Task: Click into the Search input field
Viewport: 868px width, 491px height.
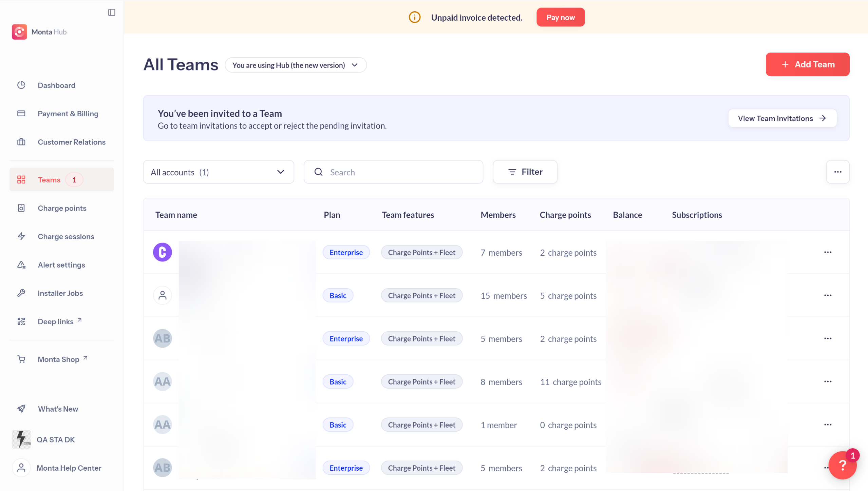Action: [x=400, y=172]
